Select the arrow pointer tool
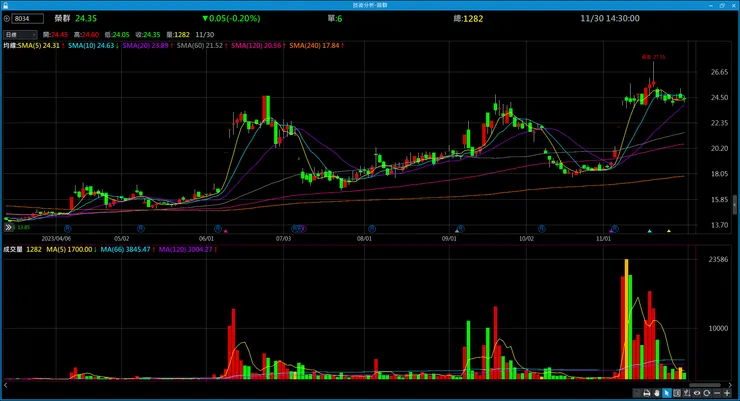Screen dimensions: 740x401 [667, 393]
